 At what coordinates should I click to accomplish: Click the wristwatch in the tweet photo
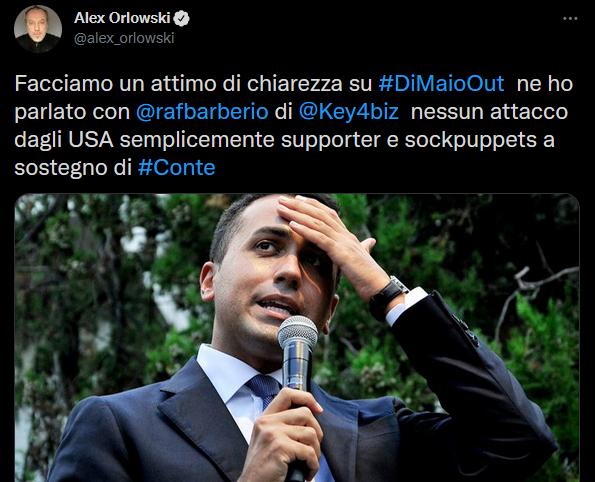(389, 295)
